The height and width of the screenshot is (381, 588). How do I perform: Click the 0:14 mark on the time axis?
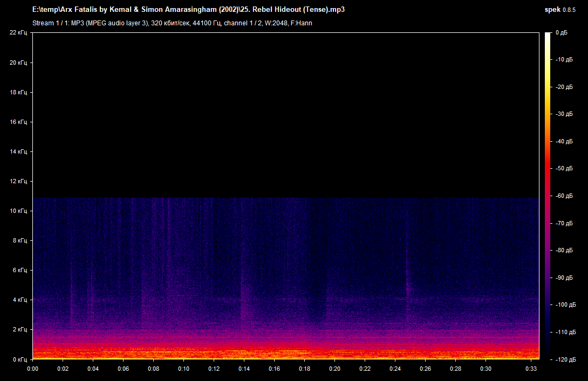point(244,369)
